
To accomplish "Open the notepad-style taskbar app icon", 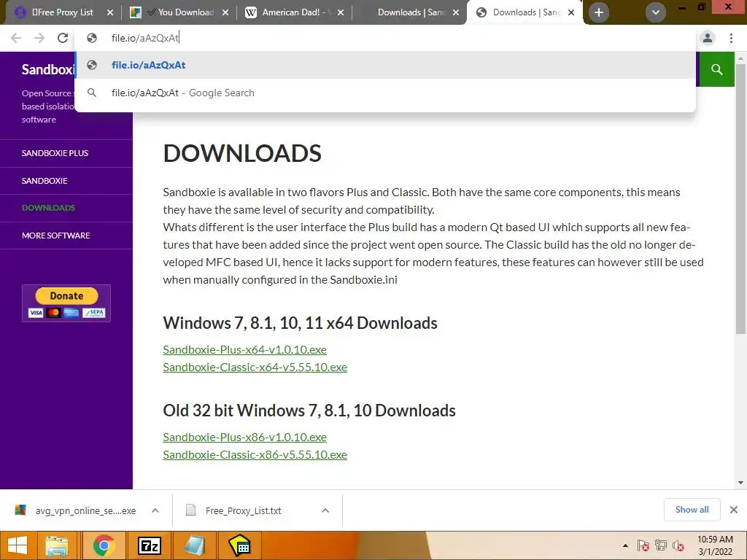I will click(x=194, y=545).
